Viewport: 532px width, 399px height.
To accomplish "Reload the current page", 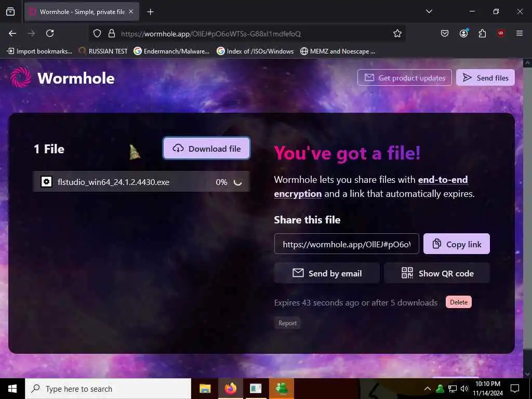I will pos(50,33).
